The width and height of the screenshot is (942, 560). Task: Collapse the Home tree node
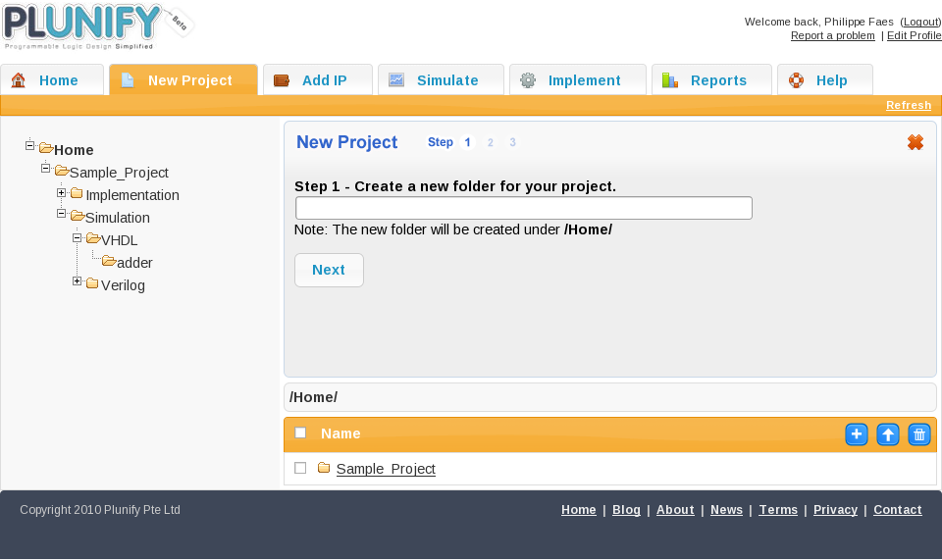[30, 145]
